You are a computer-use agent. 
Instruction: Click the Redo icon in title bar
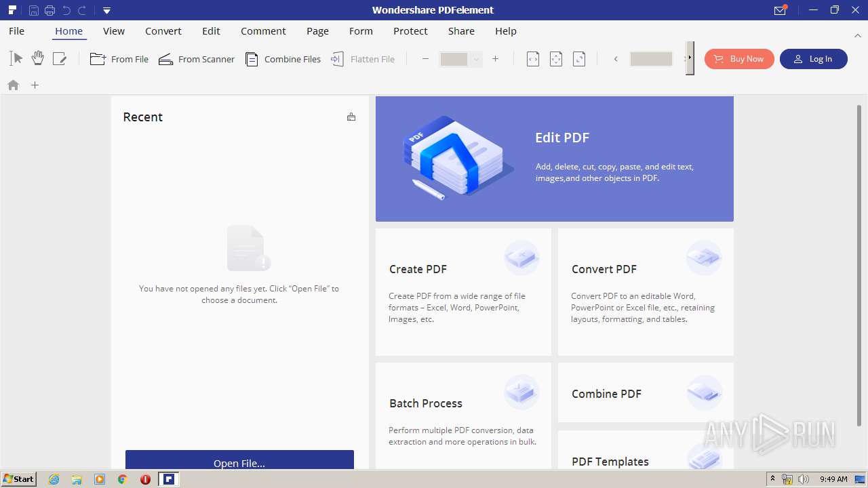82,10
